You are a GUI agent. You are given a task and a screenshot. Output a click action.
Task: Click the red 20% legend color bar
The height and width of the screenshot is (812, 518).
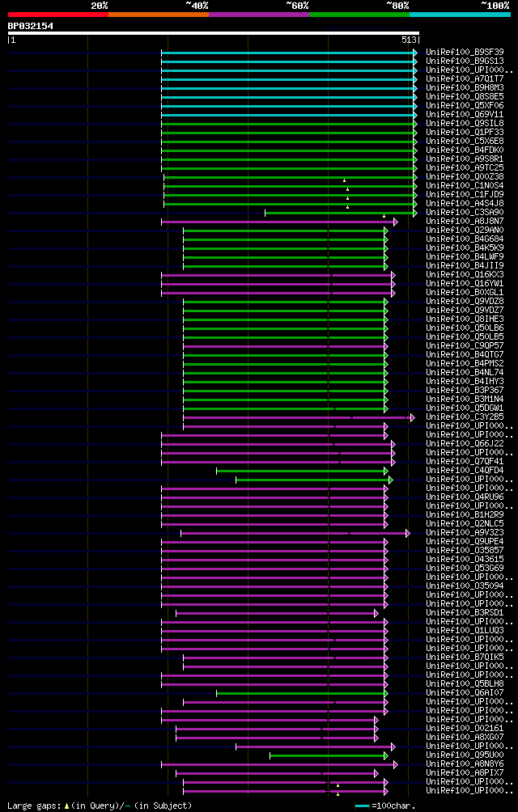click(58, 15)
